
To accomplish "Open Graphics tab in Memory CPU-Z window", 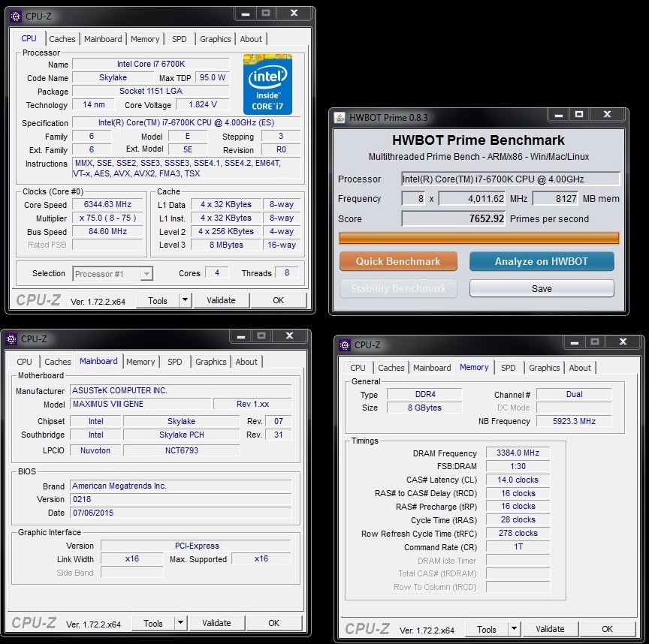I will point(545,368).
